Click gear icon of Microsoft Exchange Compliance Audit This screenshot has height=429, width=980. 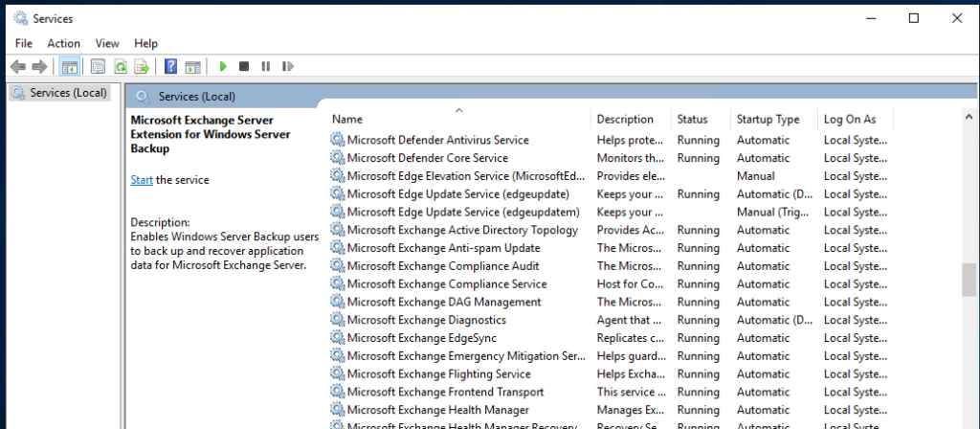[x=338, y=266]
